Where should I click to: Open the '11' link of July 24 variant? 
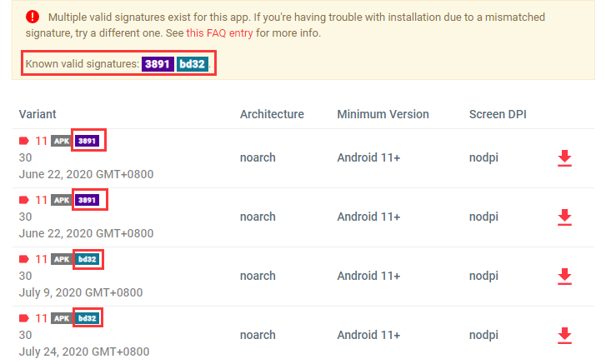click(41, 318)
